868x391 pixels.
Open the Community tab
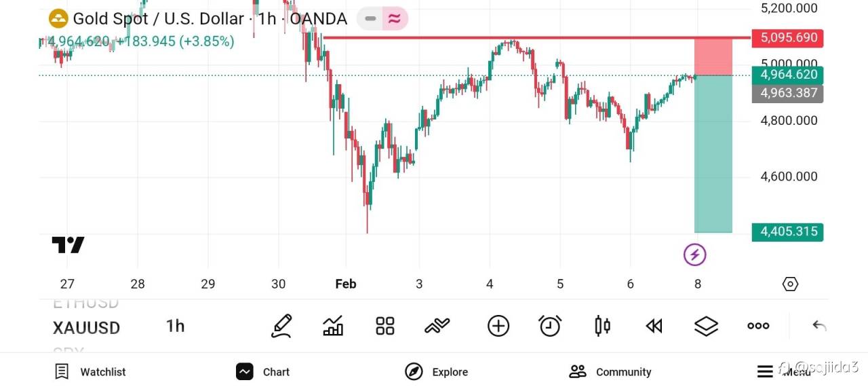[610, 371]
